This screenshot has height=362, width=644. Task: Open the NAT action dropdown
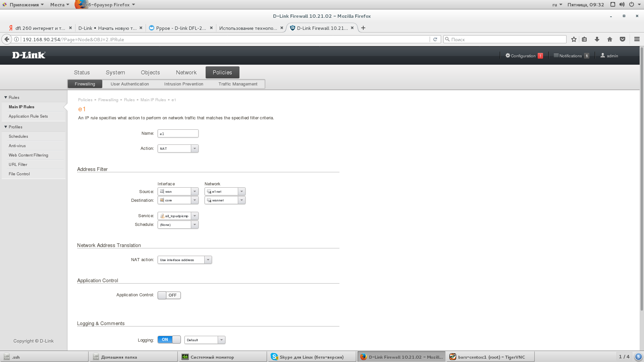pos(208,260)
